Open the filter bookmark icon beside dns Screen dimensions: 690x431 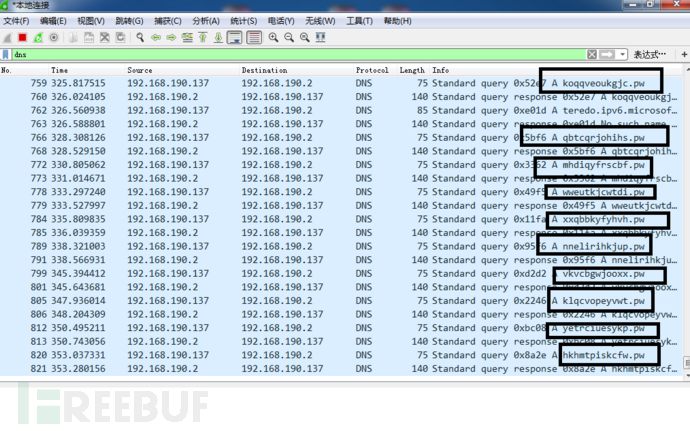point(6,55)
